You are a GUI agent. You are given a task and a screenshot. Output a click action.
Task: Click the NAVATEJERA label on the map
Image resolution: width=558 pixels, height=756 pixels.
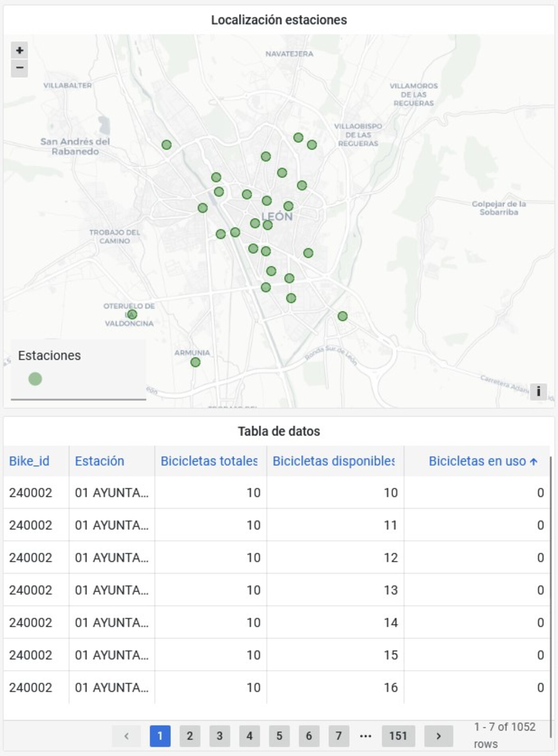[x=289, y=54]
